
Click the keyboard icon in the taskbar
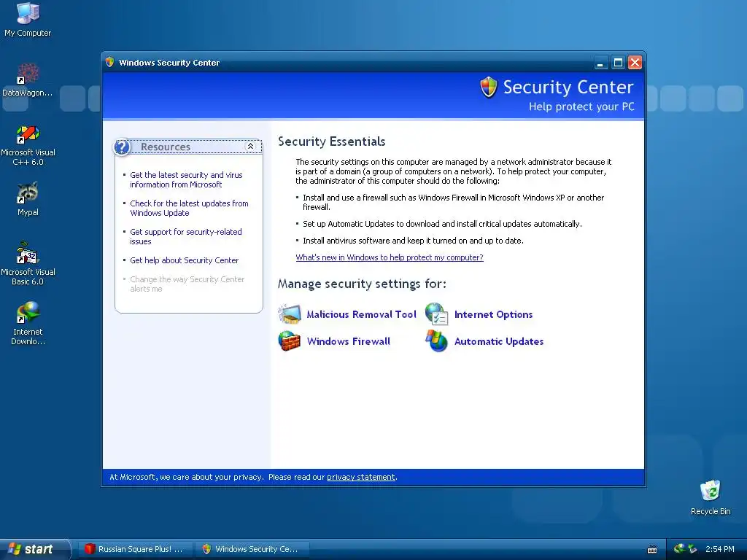tap(652, 549)
